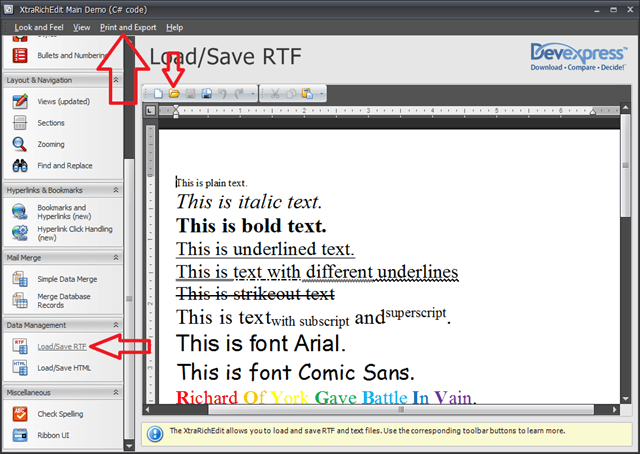Click the Copy toolbar icon
Viewport: 640px width, 454px height.
pyautogui.click(x=291, y=94)
